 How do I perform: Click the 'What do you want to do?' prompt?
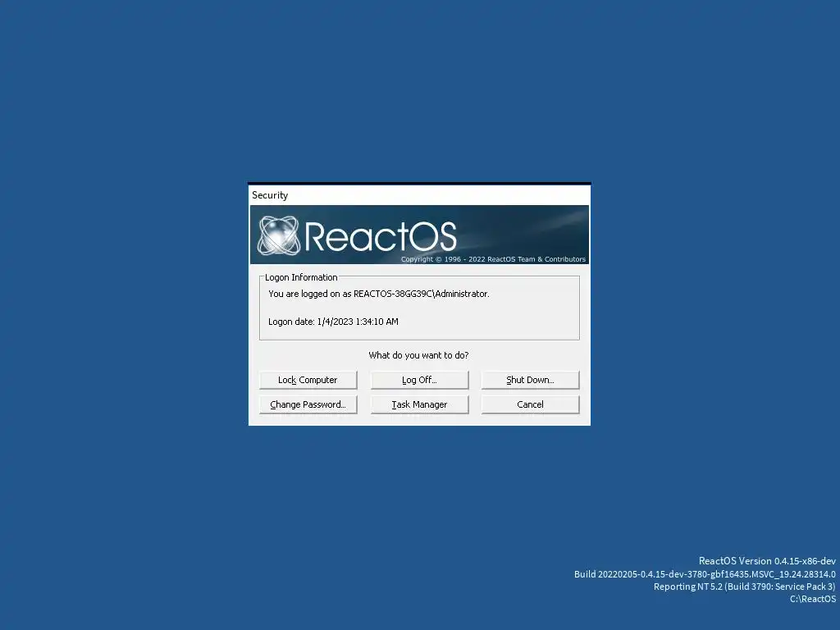418,355
